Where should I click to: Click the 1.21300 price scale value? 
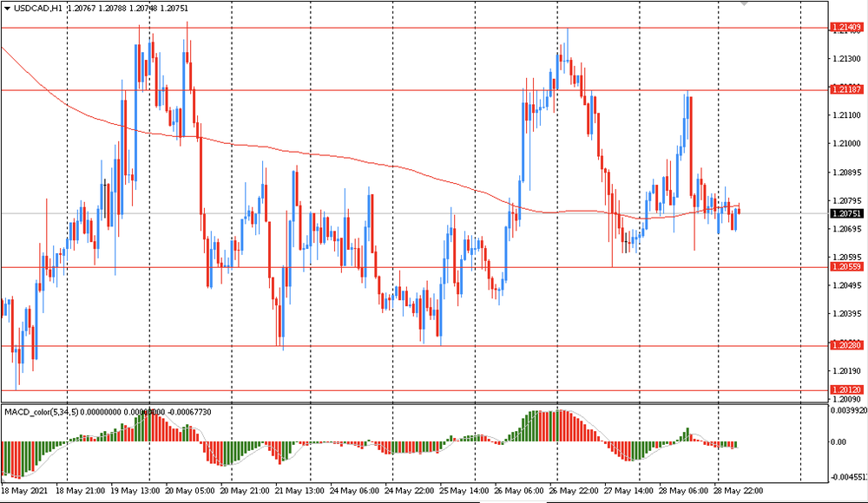coord(846,59)
